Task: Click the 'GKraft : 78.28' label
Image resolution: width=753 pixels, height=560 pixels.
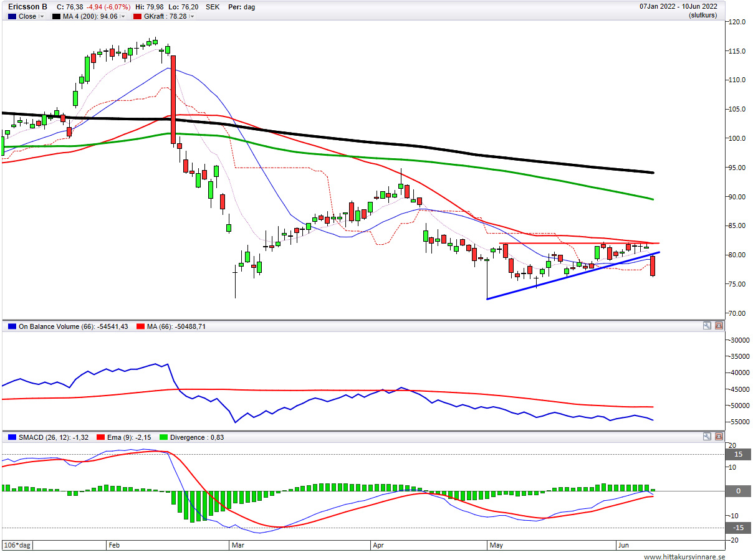Action: pyautogui.click(x=166, y=17)
